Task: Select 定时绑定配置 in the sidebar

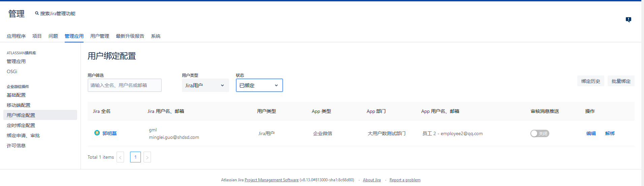Action: coord(21,125)
